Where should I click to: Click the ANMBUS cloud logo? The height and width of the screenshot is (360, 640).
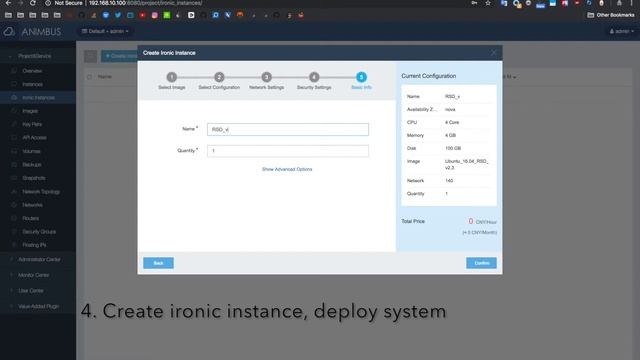pyautogui.click(x=9, y=31)
